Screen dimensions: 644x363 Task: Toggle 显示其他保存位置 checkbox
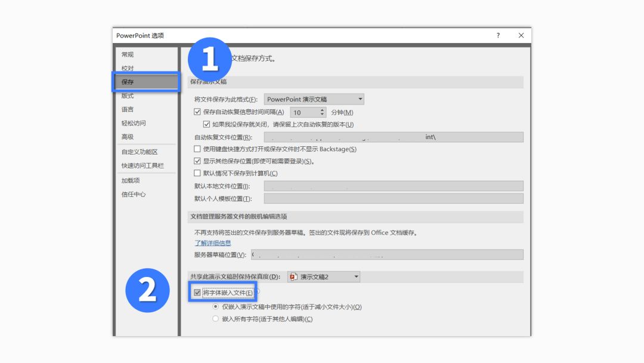click(197, 161)
